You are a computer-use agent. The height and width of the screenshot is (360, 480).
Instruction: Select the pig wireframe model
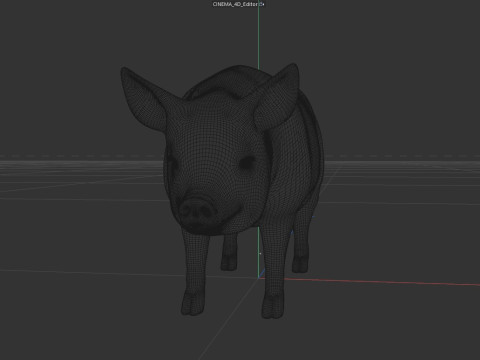[x=223, y=190]
